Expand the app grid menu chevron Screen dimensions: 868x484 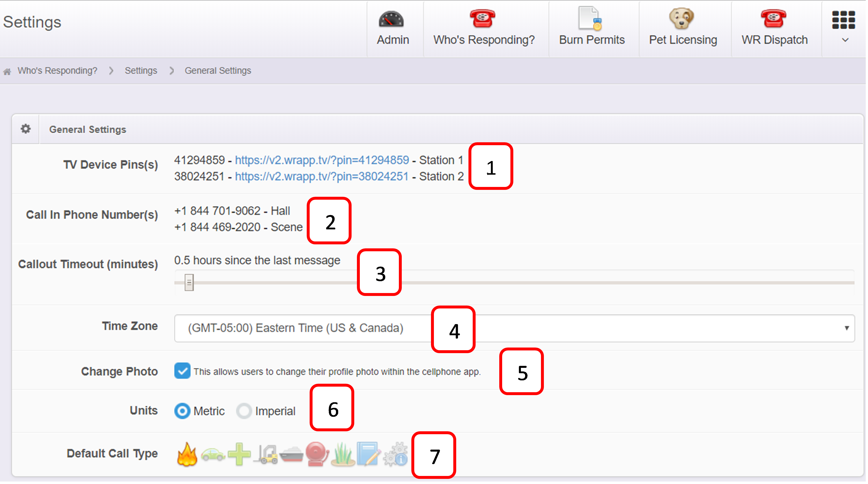click(845, 40)
